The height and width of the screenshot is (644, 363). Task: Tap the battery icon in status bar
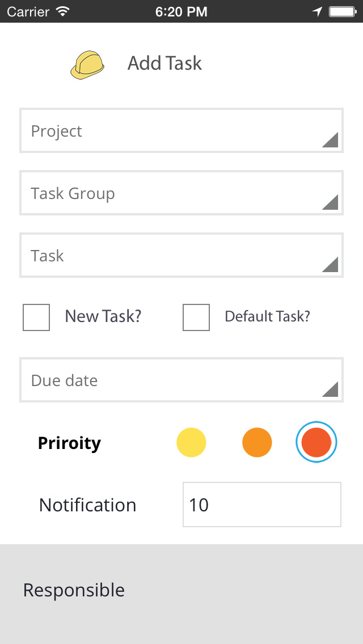342,11
